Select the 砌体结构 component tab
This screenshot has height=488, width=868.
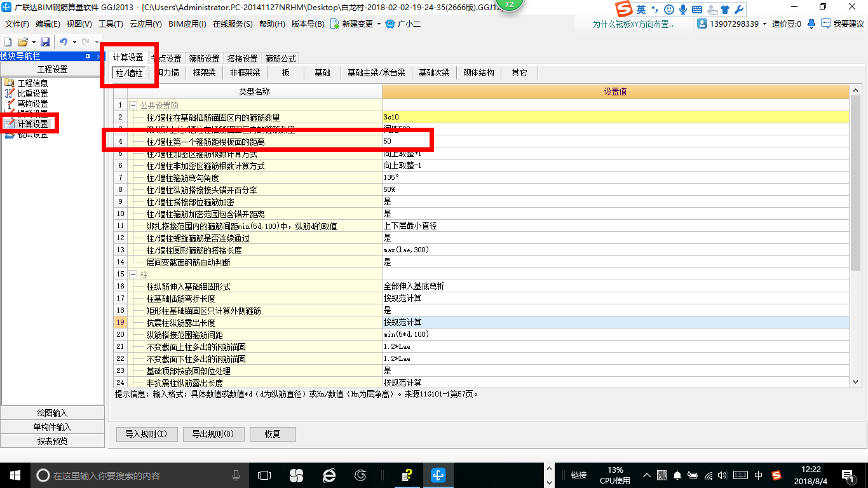point(478,73)
